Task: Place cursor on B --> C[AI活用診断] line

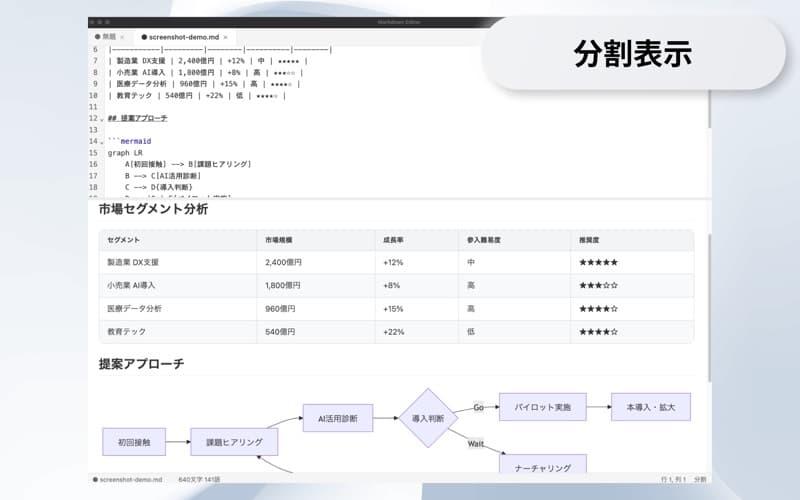Action: [163, 176]
